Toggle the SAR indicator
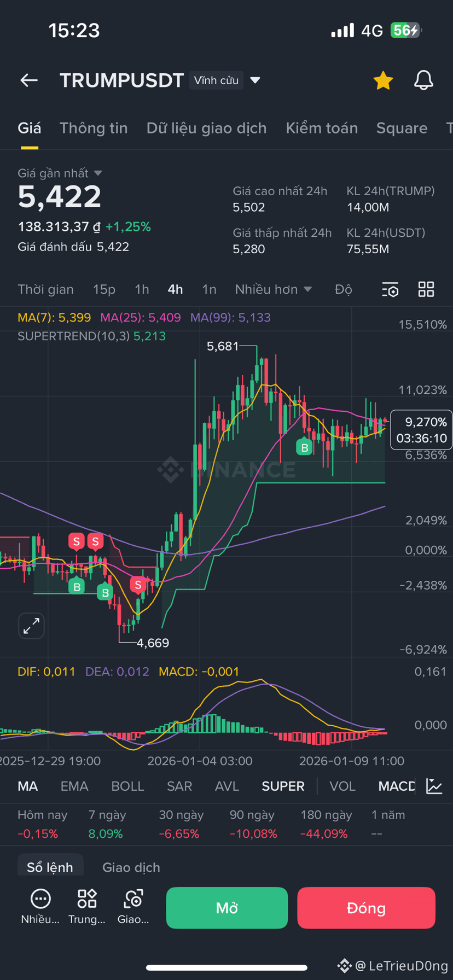 (x=179, y=786)
